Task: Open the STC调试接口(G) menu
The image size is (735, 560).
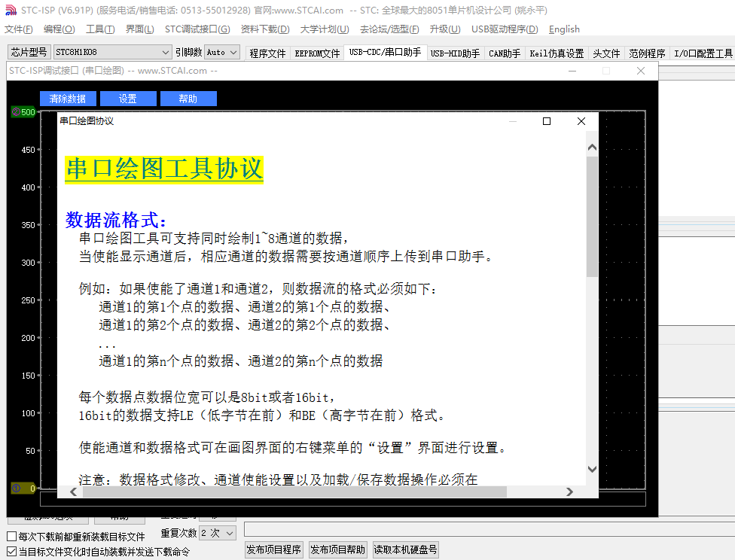Action: 197,29
